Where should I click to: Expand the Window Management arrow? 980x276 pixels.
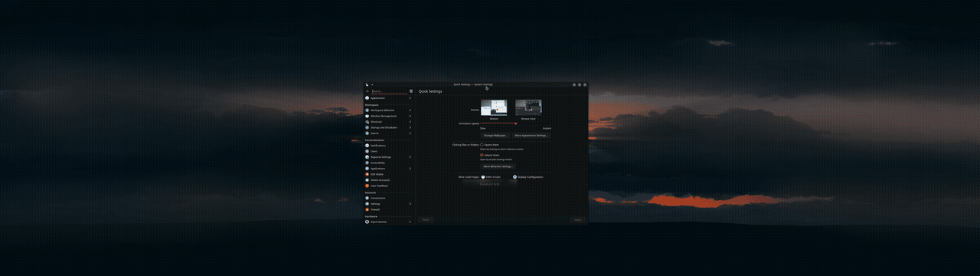click(410, 116)
